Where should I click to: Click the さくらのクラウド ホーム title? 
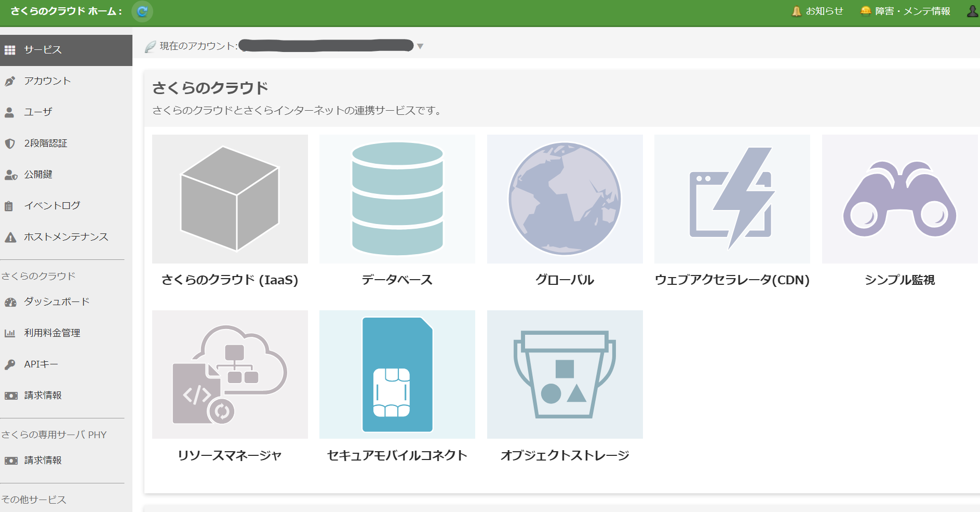[x=66, y=11]
